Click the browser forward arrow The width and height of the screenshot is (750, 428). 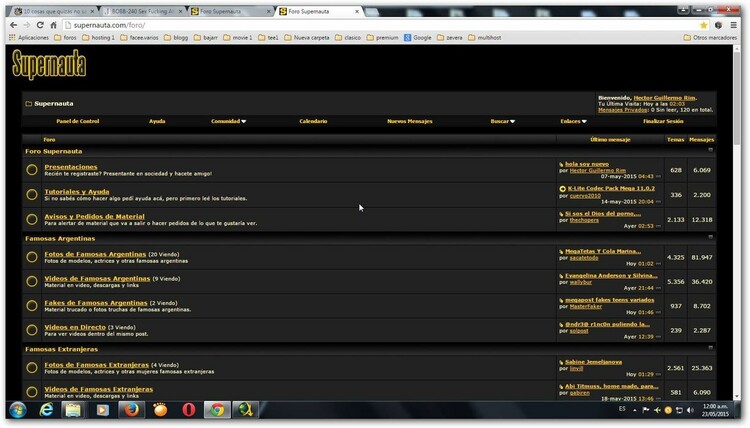pos(27,25)
